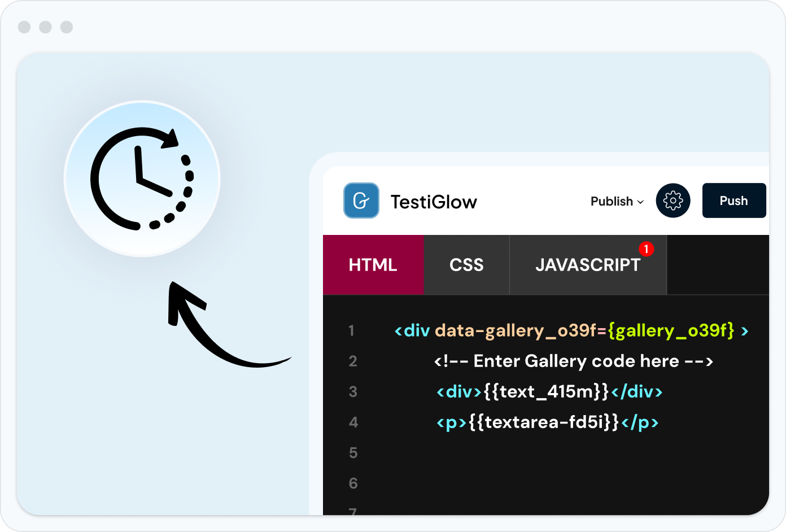Click line number 5 in gutter
This screenshot has height=532, width=786.
(353, 452)
